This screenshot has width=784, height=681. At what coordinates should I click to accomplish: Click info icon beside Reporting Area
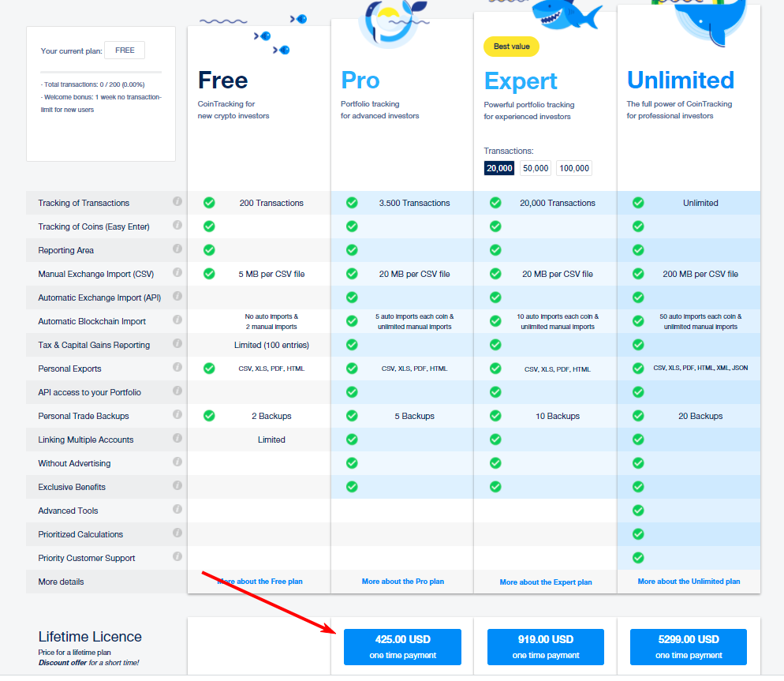(x=177, y=249)
